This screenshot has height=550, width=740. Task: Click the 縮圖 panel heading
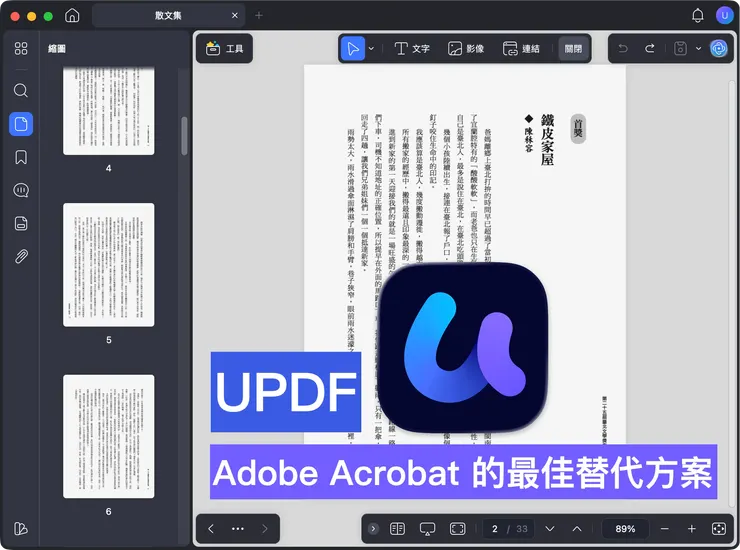click(57, 49)
